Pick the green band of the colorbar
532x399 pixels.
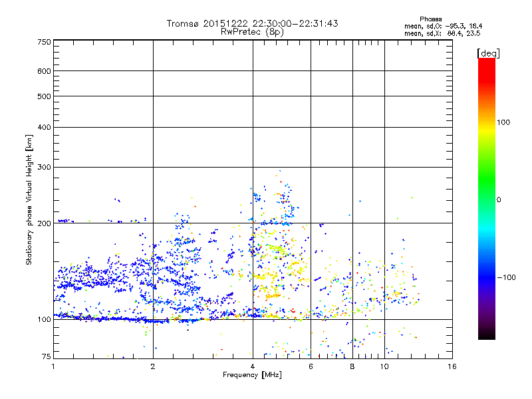pos(486,193)
